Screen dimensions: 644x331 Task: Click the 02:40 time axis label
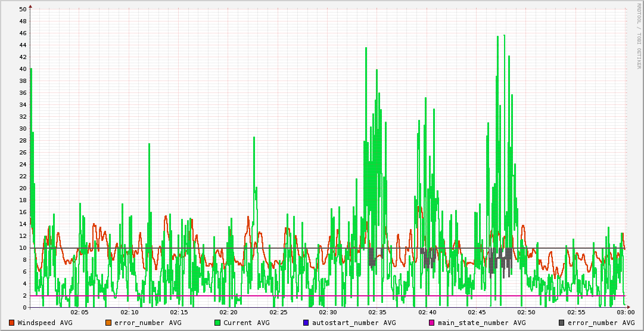pyautogui.click(x=427, y=313)
